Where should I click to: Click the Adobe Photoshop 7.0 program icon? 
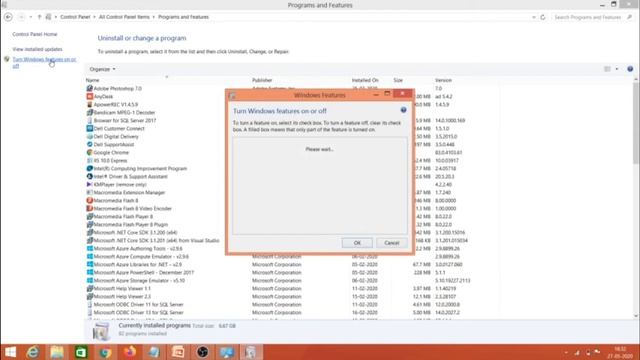coord(89,88)
